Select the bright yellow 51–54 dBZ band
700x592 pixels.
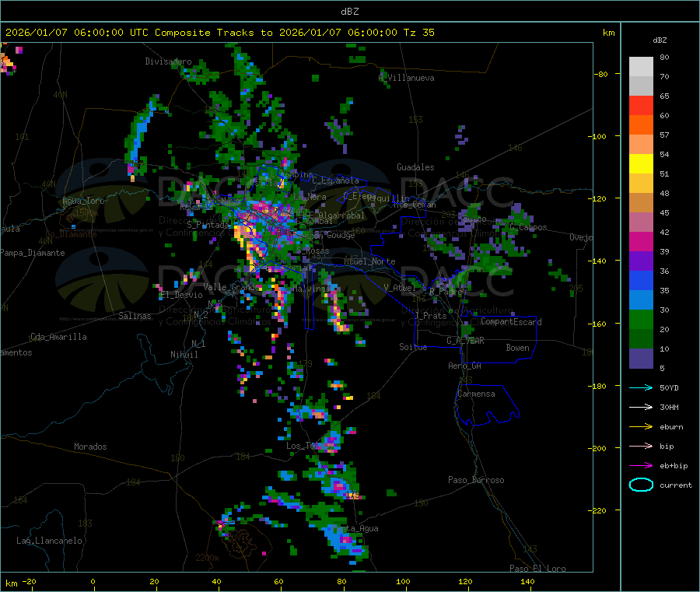coord(641,164)
